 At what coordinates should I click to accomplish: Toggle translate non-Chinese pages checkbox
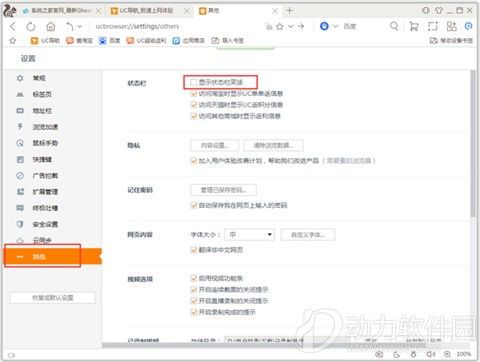tap(194, 250)
